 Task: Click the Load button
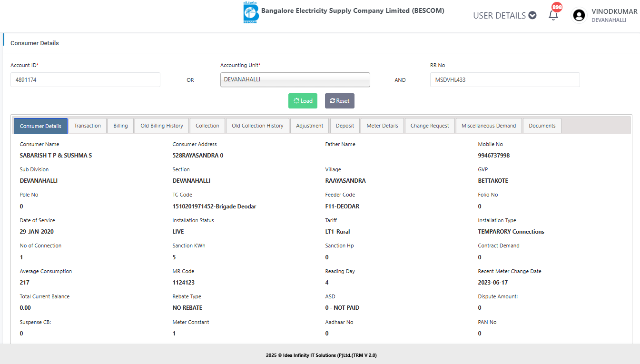click(303, 101)
